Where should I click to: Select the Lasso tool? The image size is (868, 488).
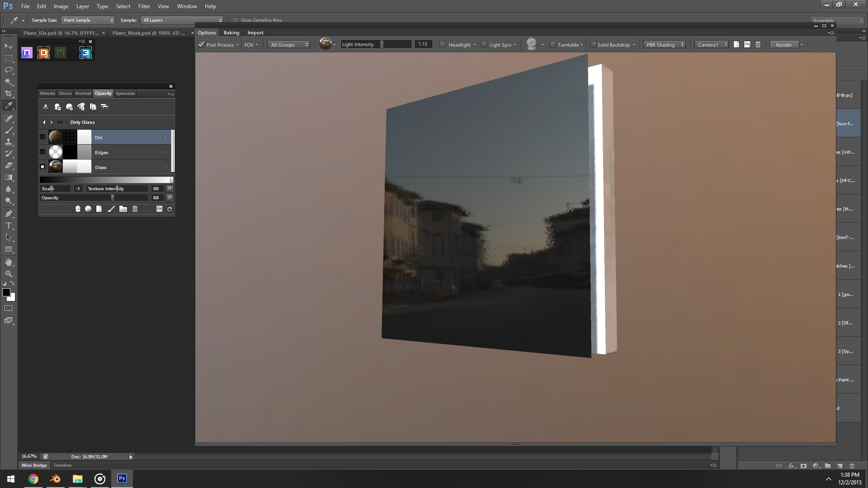9,70
